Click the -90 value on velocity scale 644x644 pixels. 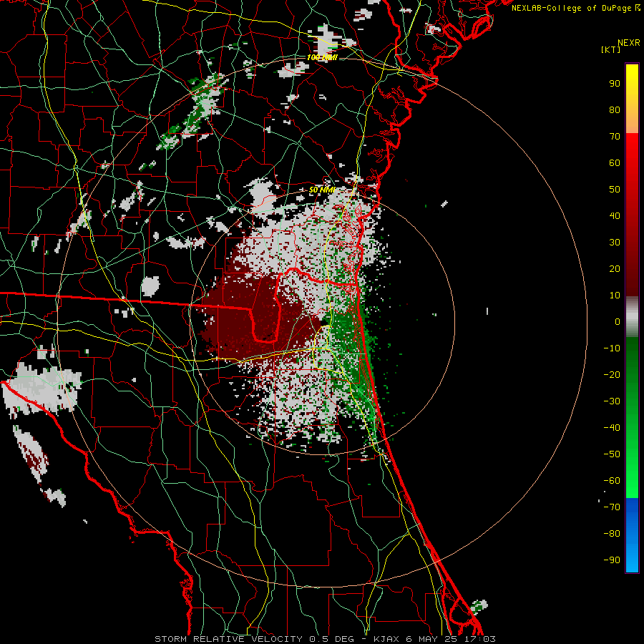612,560
